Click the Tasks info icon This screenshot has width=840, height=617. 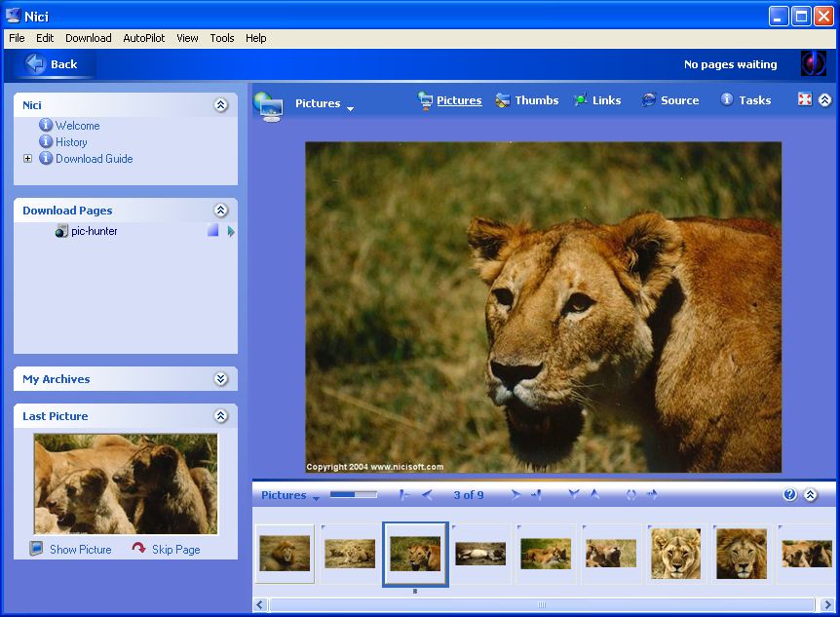pos(726,99)
